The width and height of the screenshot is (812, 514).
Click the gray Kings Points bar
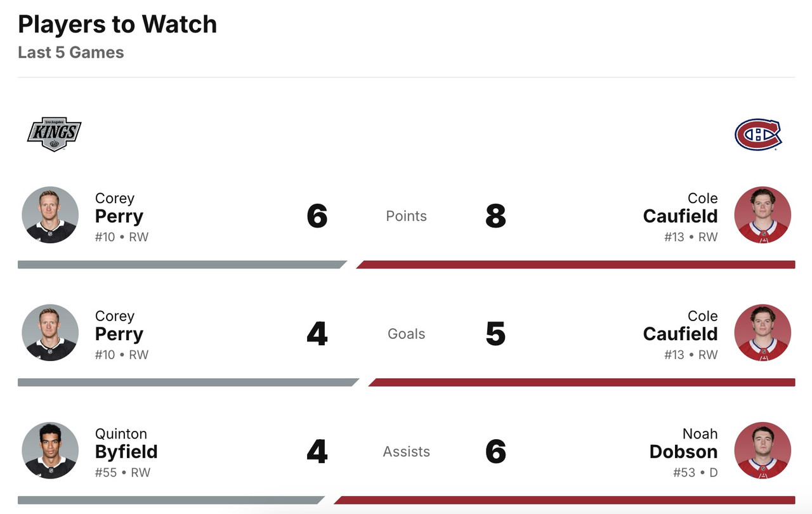click(181, 265)
